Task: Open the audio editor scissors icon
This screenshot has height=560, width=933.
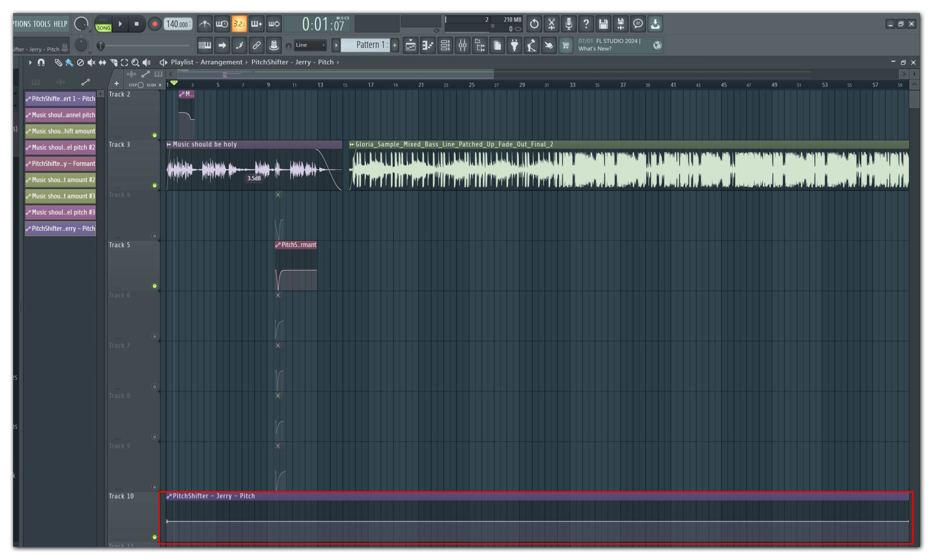Action: (x=552, y=24)
